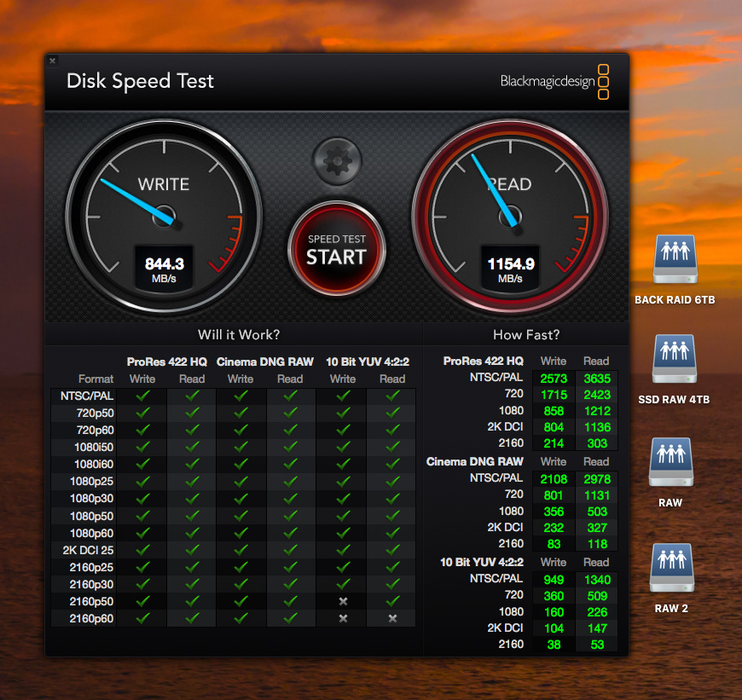This screenshot has height=700, width=742.
Task: Click 10 Bit YUV NTSC/PAL read value 1340
Action: (x=597, y=580)
